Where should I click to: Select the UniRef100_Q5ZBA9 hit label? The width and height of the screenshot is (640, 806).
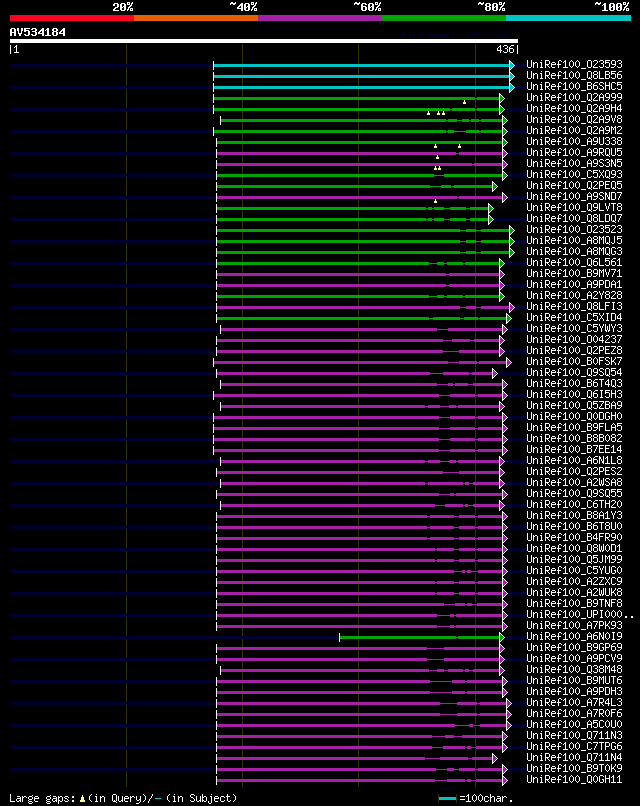pos(574,406)
